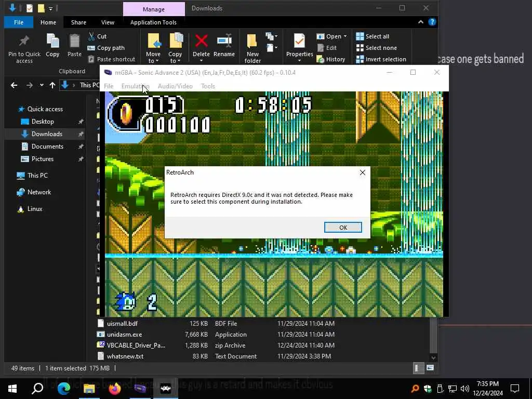This screenshot has height=399, width=532.
Task: Open the notification center
Action: click(x=515, y=389)
